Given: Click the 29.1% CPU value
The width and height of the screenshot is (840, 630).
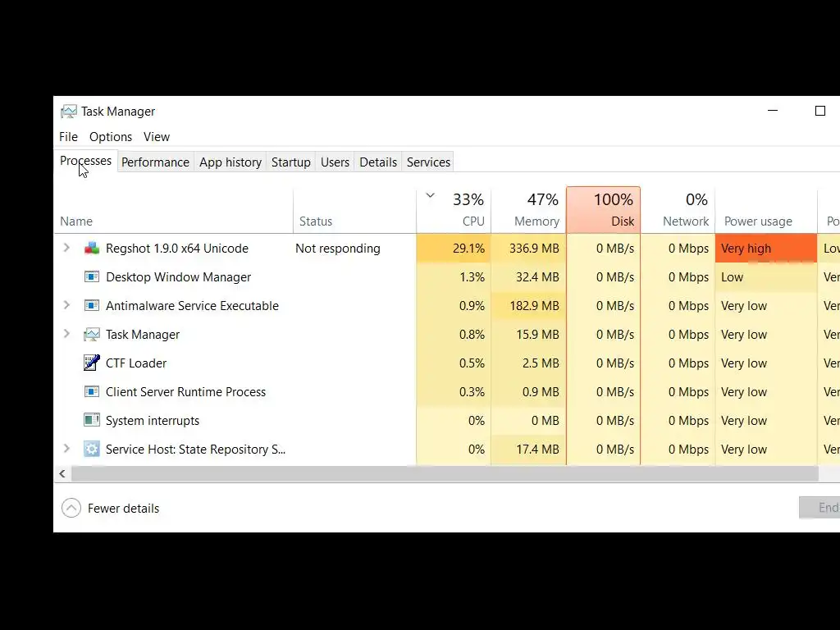Looking at the screenshot, I should click(x=468, y=249).
